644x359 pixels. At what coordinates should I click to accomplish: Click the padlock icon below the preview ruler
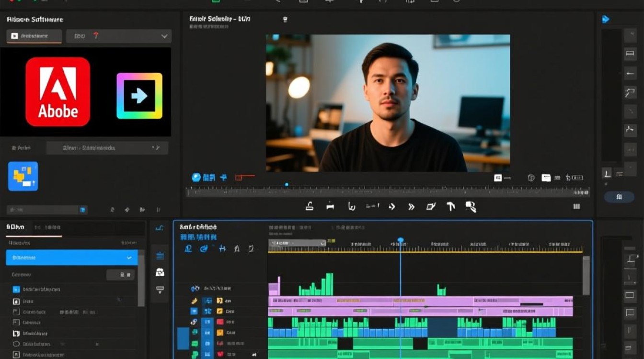tap(310, 207)
